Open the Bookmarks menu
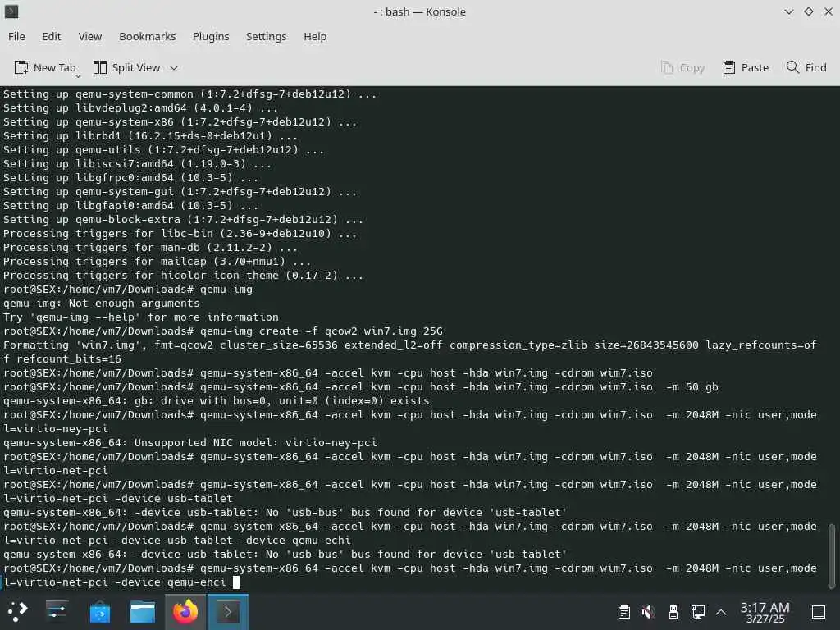The image size is (840, 630). click(x=148, y=36)
